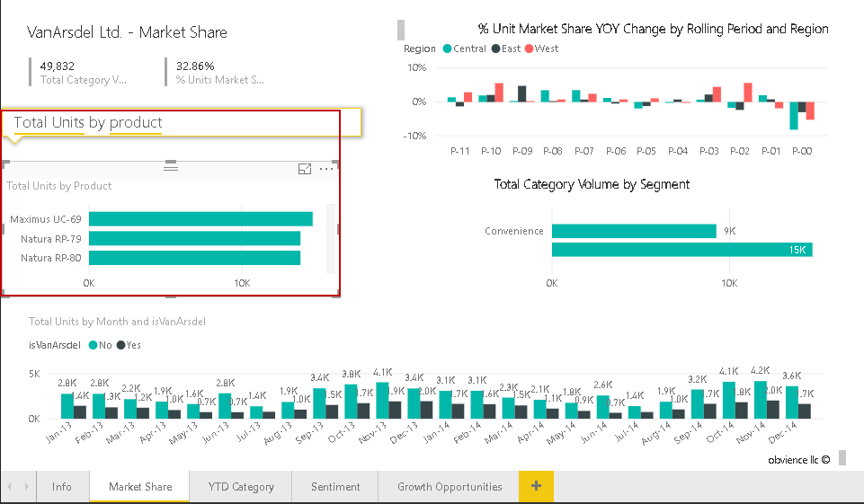Click the Convenience segment bar

coord(634,231)
